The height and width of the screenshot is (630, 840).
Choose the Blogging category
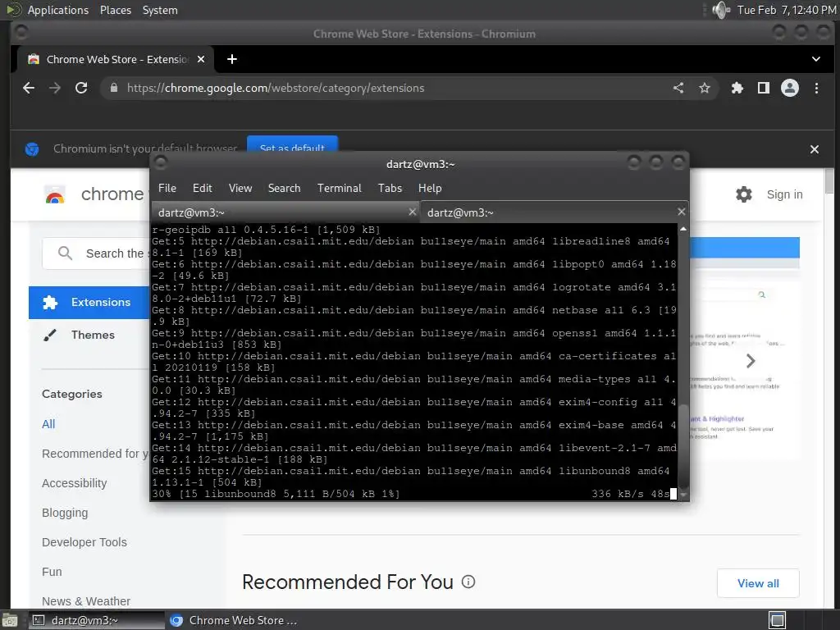coord(65,512)
